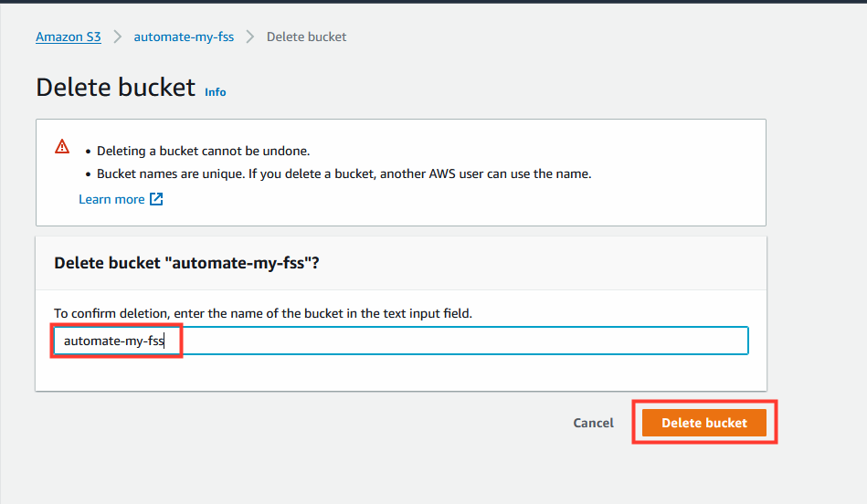Click the dark navigation bar at top
This screenshot has width=867, height=504.
click(x=433, y=2)
